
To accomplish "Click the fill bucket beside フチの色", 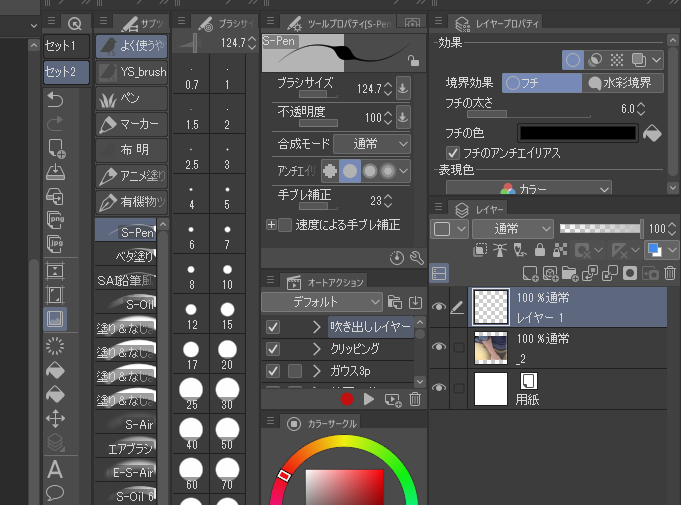I will point(652,133).
